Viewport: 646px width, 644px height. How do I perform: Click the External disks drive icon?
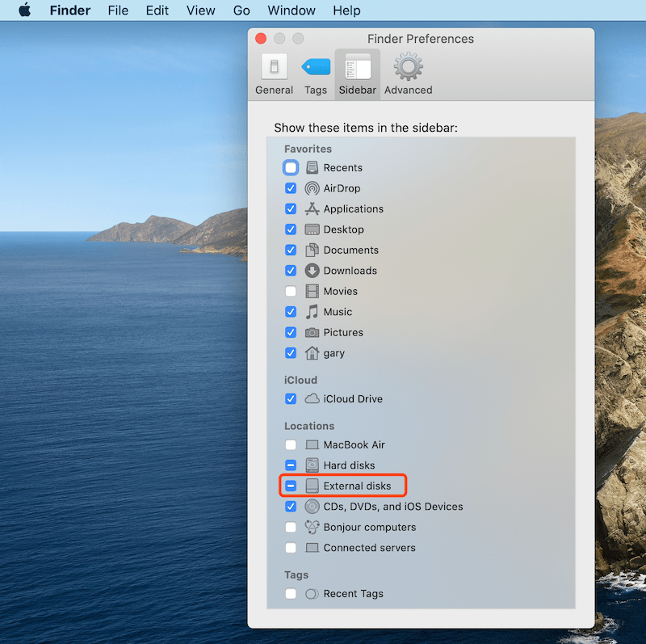pos(312,486)
